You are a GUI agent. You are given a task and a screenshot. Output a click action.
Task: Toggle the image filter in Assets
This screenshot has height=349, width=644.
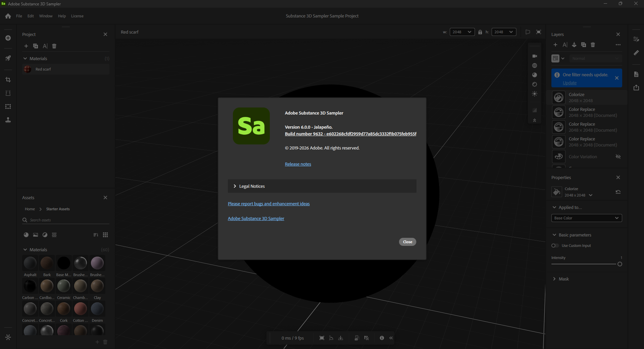[x=36, y=235]
